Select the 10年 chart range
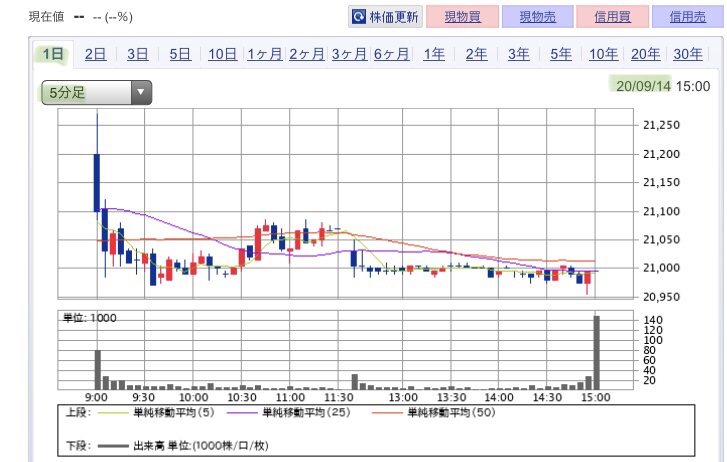The width and height of the screenshot is (727, 462). pyautogui.click(x=603, y=54)
